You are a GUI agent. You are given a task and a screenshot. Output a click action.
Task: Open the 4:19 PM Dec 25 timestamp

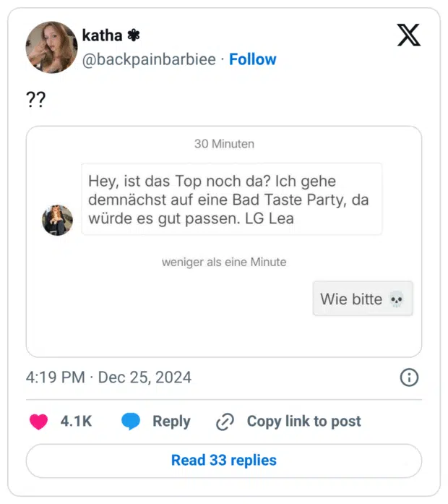[x=108, y=377]
